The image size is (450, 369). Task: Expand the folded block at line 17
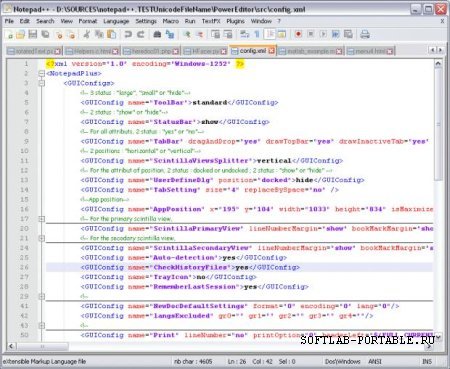[42, 219]
